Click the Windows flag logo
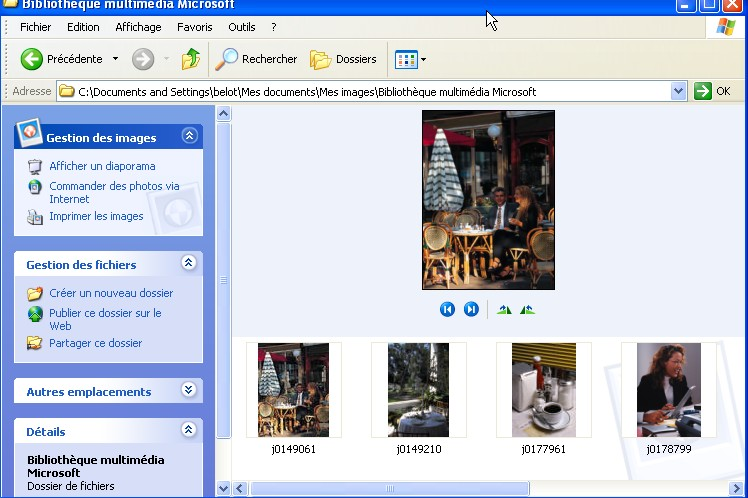This screenshot has width=748, height=498. (x=726, y=27)
